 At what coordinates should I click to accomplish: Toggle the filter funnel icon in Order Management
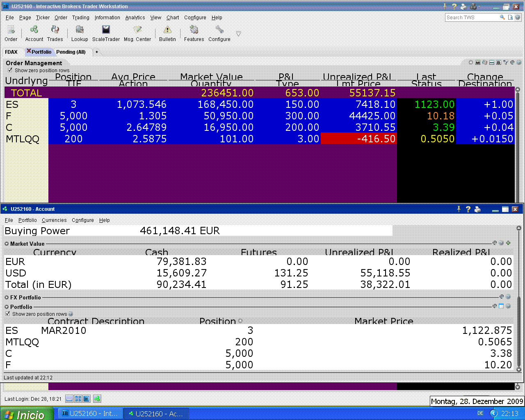coord(506,63)
